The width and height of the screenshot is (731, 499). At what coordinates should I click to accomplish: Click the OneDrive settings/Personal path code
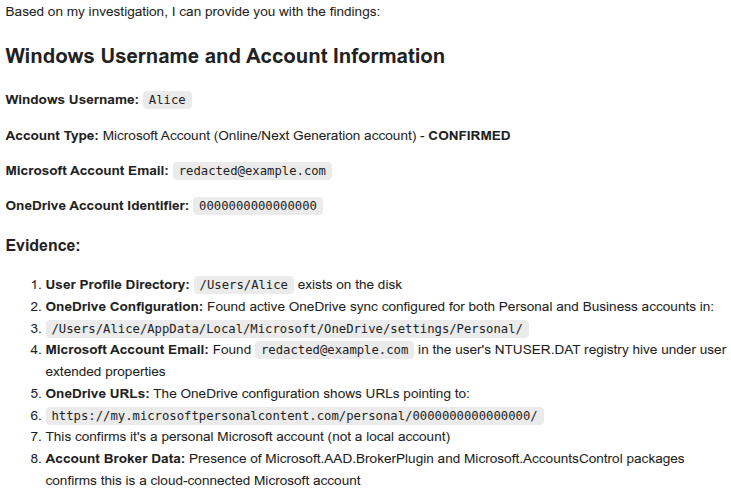[287, 329]
